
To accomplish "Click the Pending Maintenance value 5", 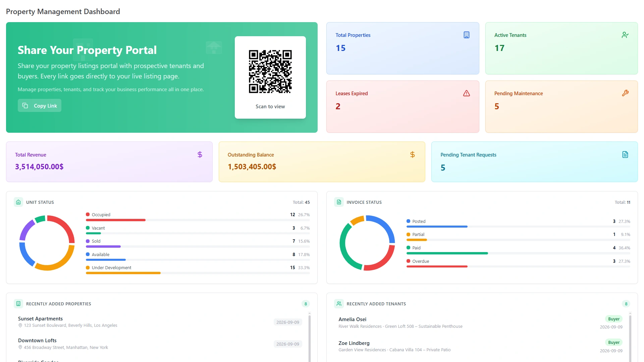I will tap(497, 107).
